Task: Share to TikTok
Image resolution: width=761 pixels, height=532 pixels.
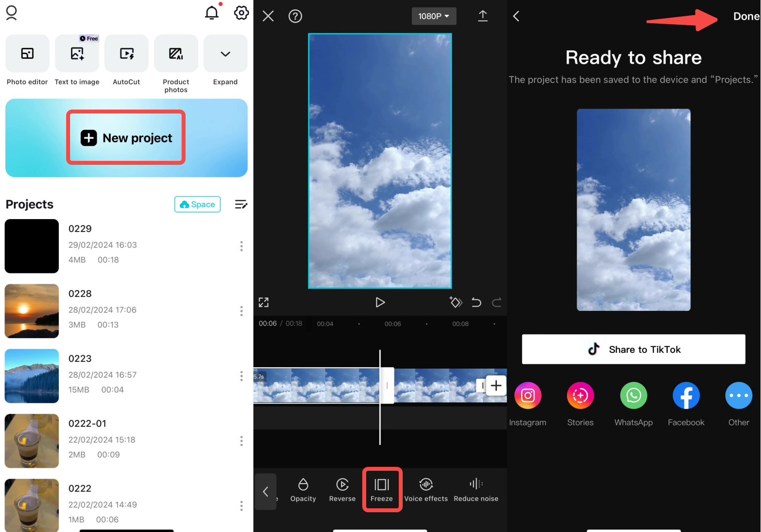Action: click(x=633, y=349)
